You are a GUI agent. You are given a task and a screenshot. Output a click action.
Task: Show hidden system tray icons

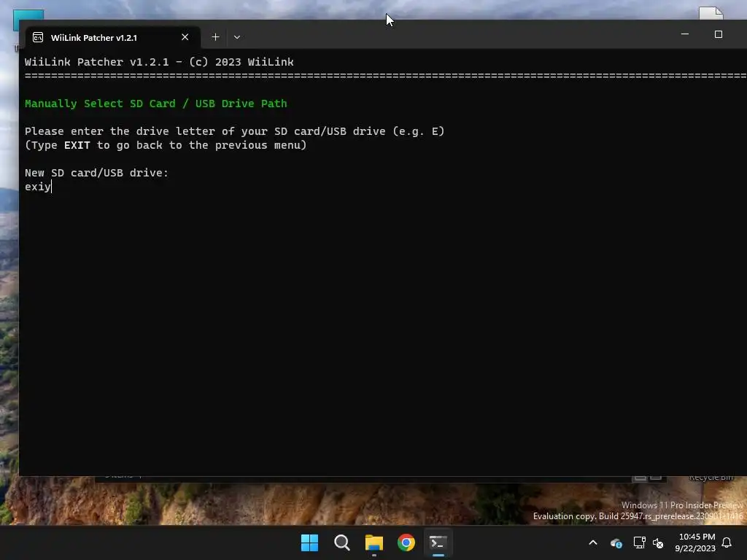click(593, 542)
